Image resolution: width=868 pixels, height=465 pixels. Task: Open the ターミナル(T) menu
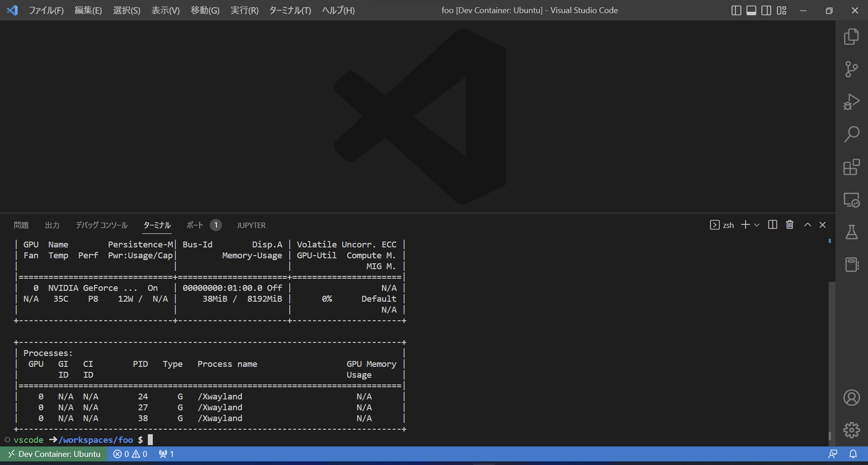coord(290,10)
